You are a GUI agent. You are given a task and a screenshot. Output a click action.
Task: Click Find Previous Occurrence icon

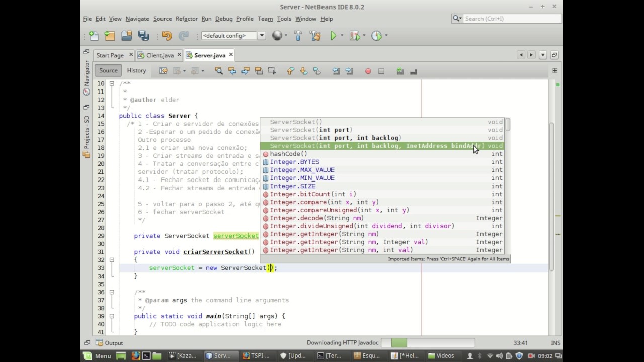tap(232, 71)
